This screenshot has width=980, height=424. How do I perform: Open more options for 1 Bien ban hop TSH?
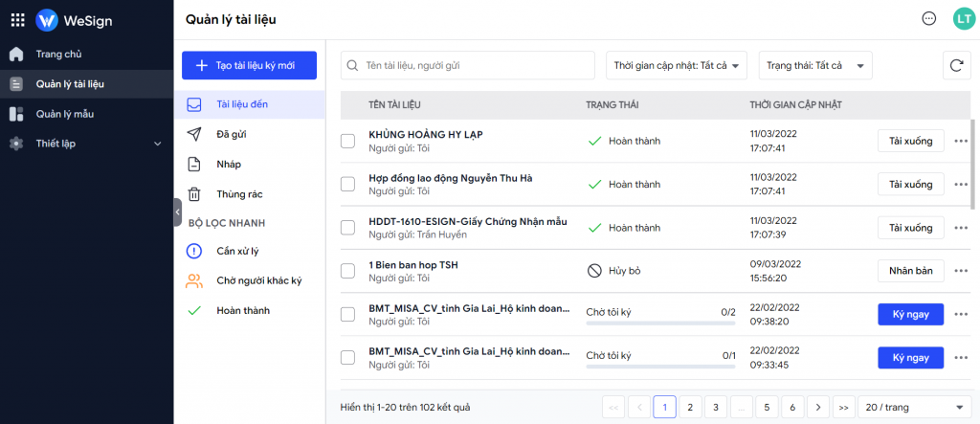[961, 271]
